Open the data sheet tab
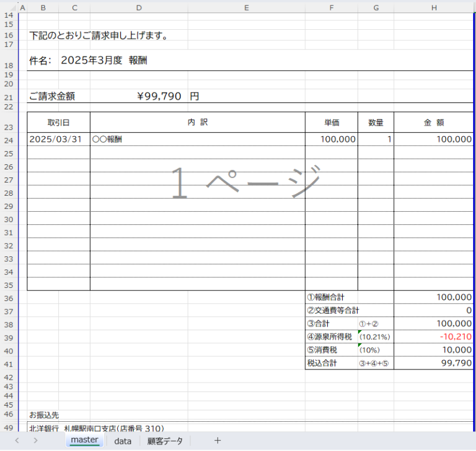The image size is (476, 451). coord(123,441)
